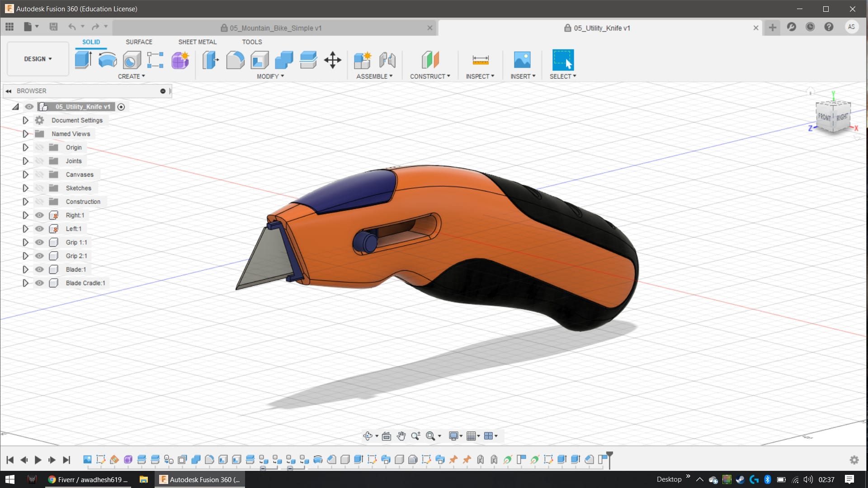Toggle visibility of 05_Utility_Knife root
868x488 pixels.
coord(29,107)
